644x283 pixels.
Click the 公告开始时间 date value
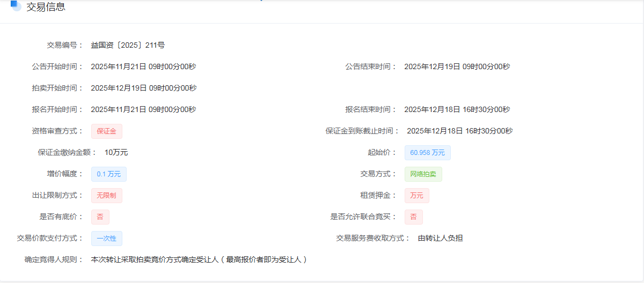pos(143,66)
